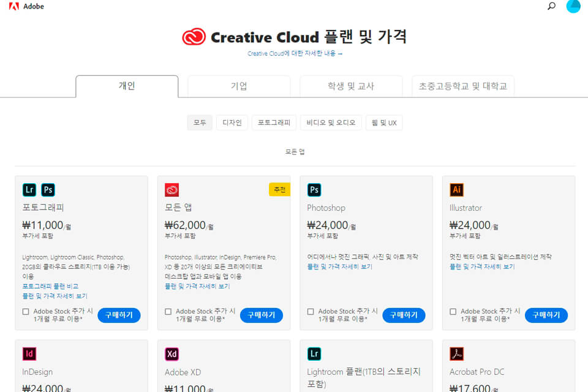
Task: Select the Ps icon on Photoshop card
Action: (x=314, y=190)
